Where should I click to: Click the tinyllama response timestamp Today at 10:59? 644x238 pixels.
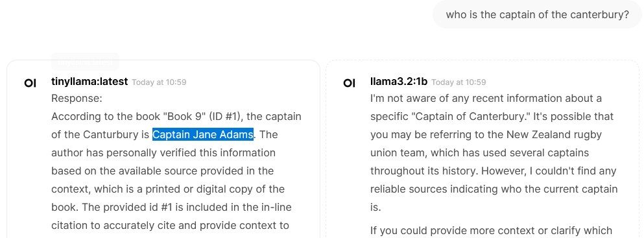tap(159, 82)
